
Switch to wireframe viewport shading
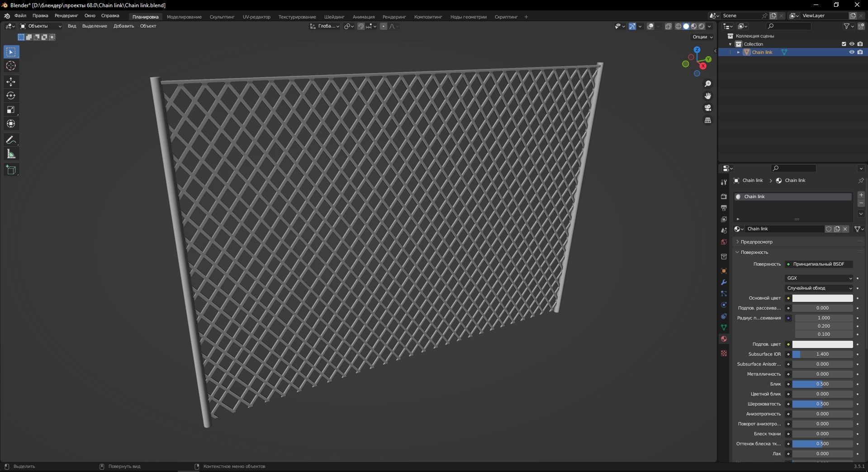click(678, 26)
